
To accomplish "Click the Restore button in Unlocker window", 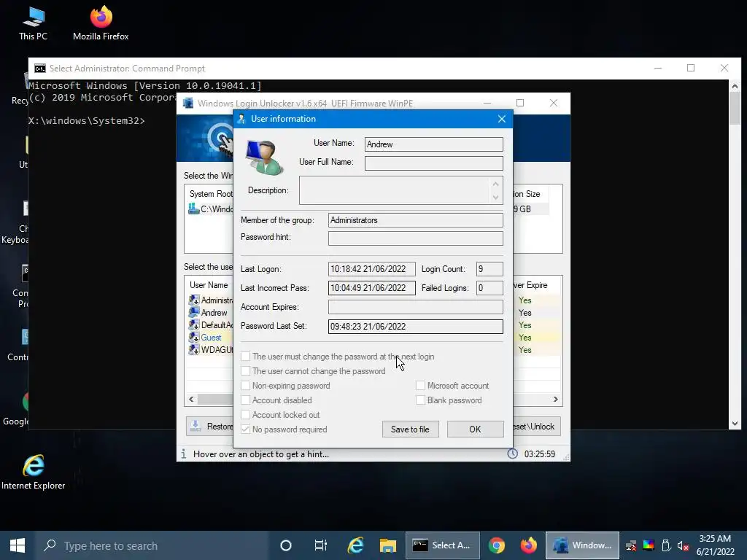I will tap(209, 426).
